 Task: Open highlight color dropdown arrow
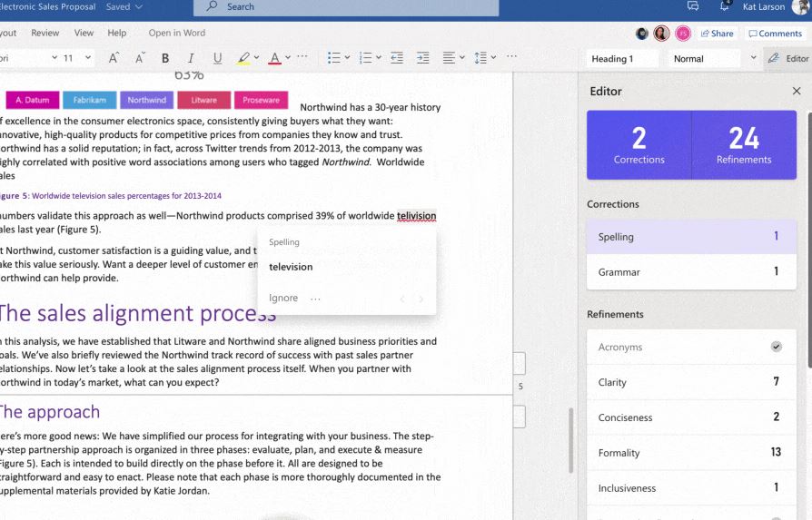coord(256,57)
